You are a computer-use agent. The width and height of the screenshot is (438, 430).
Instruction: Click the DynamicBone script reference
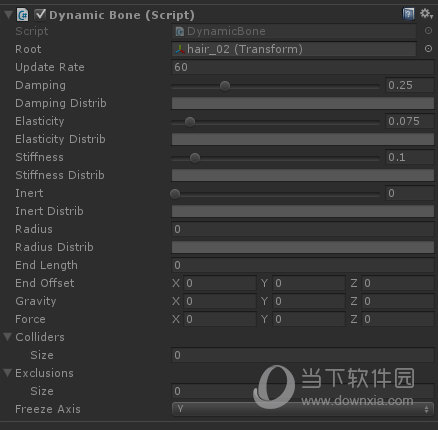click(x=294, y=31)
